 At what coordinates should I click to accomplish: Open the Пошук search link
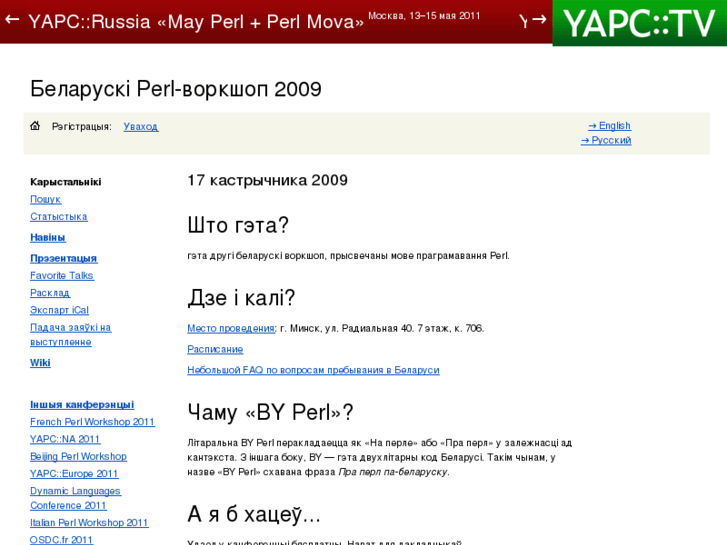point(45,199)
